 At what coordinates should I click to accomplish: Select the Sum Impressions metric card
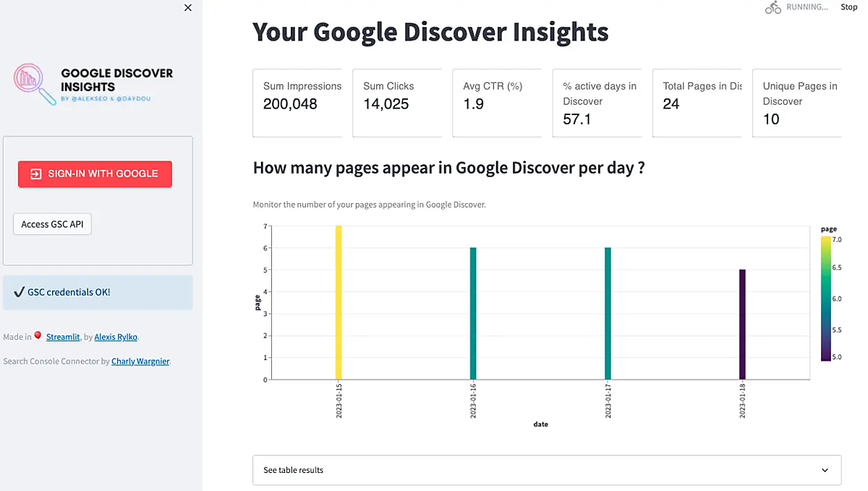click(297, 103)
